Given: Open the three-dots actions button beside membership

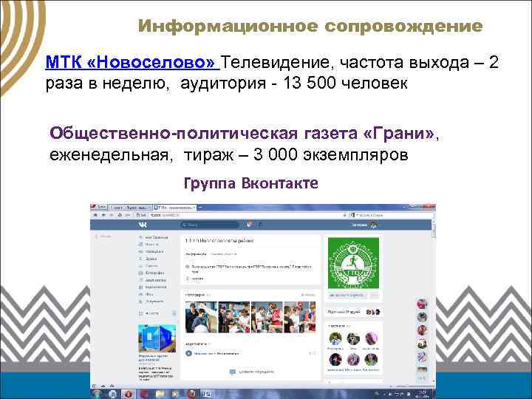Looking at the screenshot, I should click(375, 295).
